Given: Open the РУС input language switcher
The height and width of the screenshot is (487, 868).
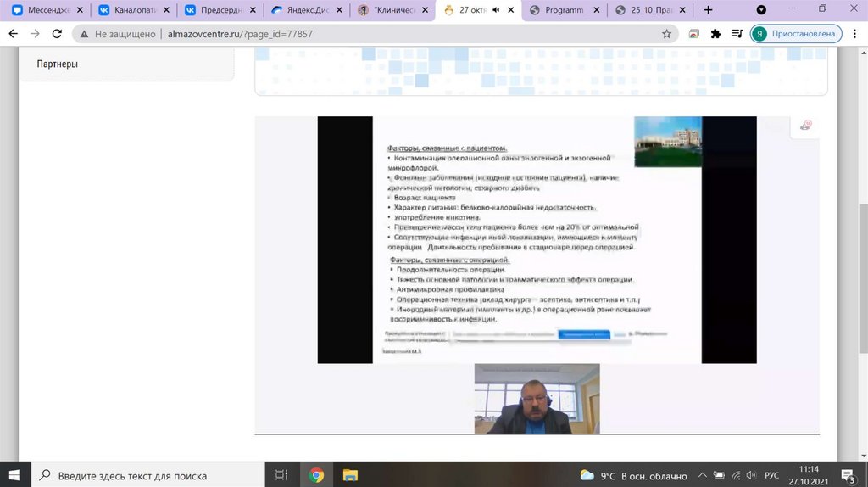Looking at the screenshot, I should 772,475.
